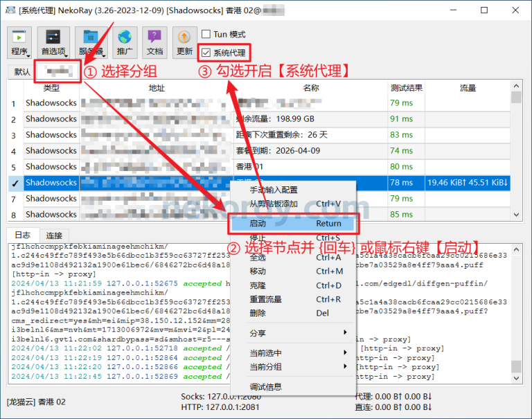Screen dimensions: 532x419
Task: Click the NekoRay app icon in title bar
Action: click(x=10, y=10)
